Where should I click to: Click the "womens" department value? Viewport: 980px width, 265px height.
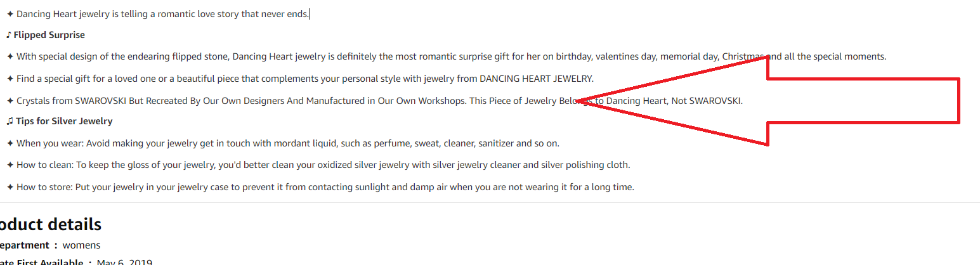pyautogui.click(x=81, y=245)
